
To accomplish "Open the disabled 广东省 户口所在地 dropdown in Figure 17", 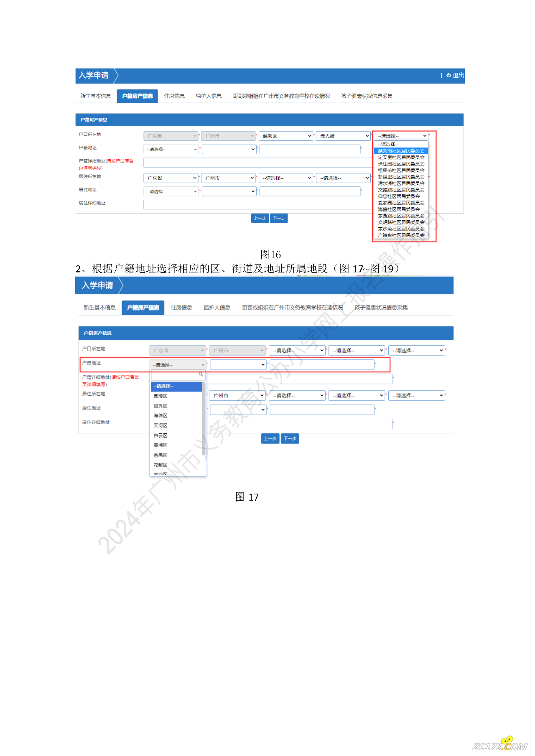I will coord(178,351).
